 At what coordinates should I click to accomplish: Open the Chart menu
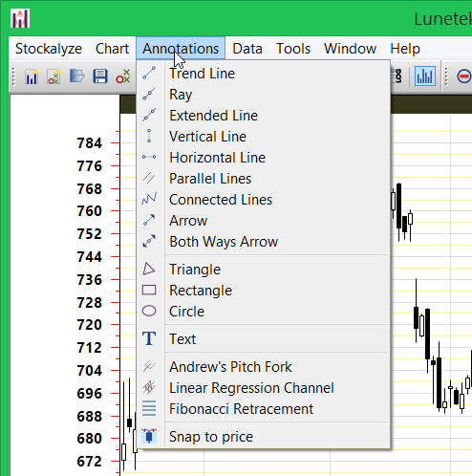112,49
